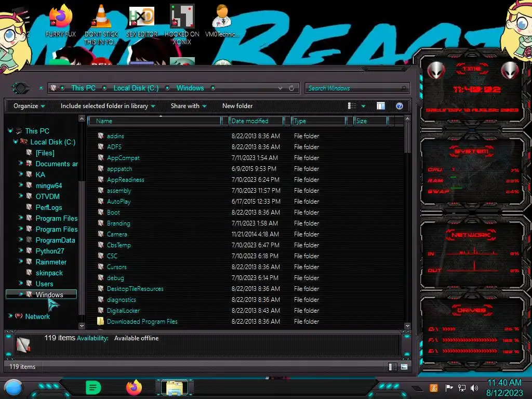Click the Camera folder icon
This screenshot has width=532, height=399.
(x=101, y=234)
